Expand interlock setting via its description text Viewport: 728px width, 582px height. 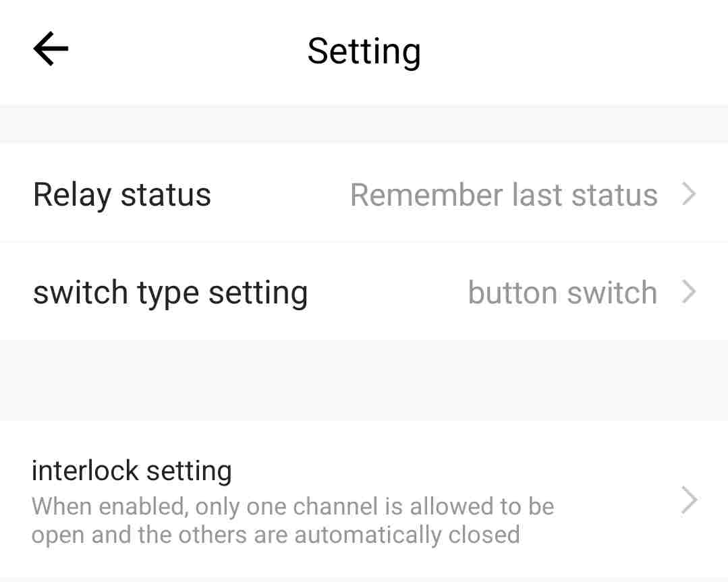pyautogui.click(x=293, y=521)
